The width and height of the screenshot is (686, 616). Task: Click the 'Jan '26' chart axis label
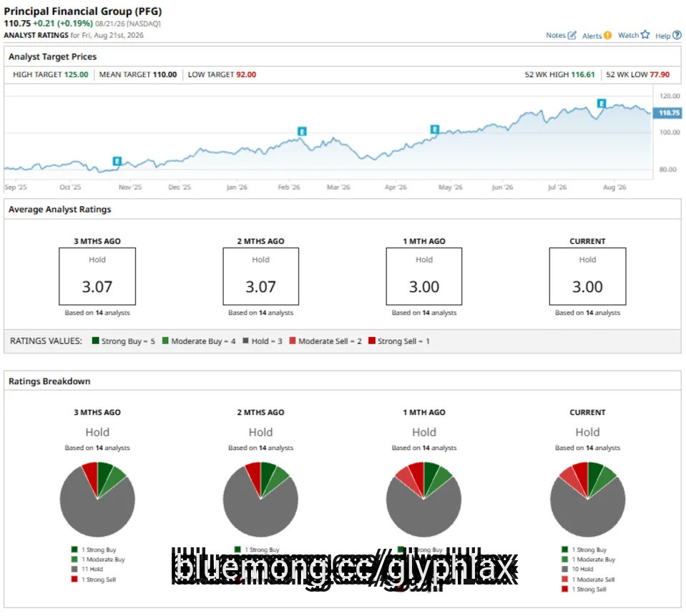[x=237, y=187]
